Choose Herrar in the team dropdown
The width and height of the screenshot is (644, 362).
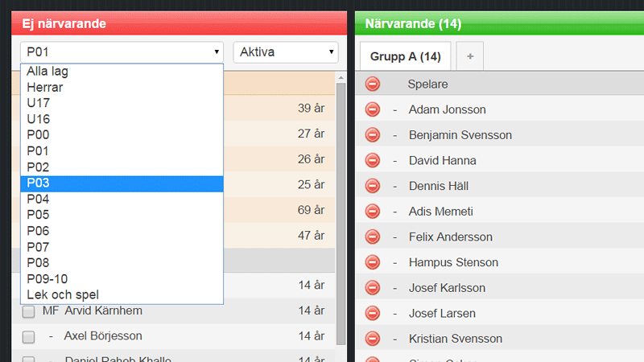coord(121,87)
